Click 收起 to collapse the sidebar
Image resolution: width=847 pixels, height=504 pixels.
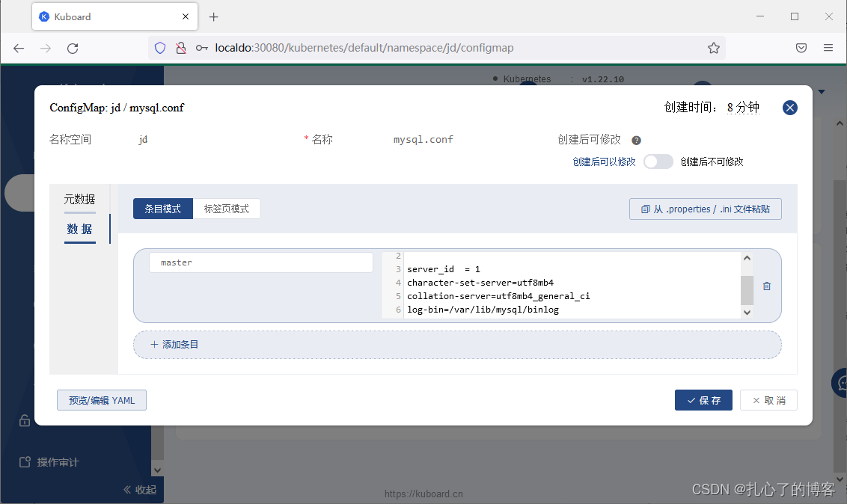[x=140, y=490]
